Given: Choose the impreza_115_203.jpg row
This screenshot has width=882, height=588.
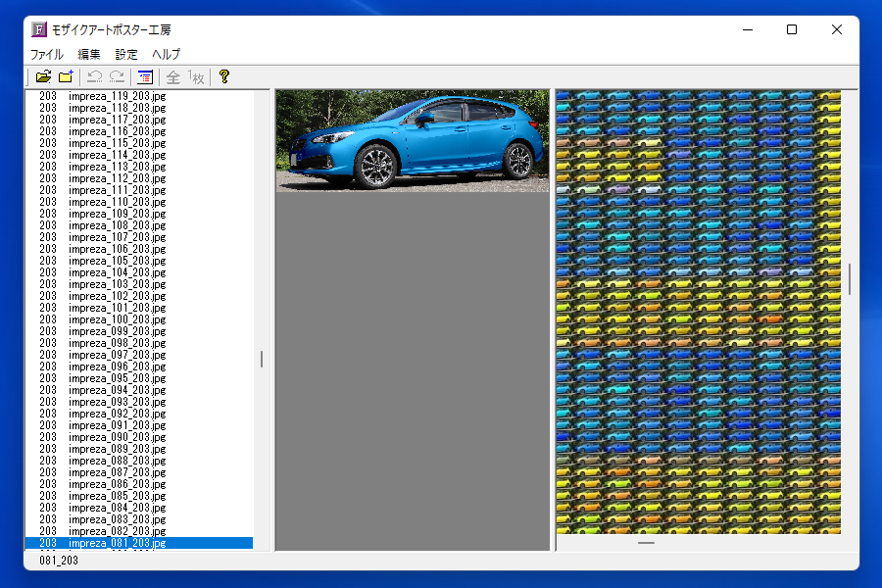Looking at the screenshot, I should click(x=139, y=143).
